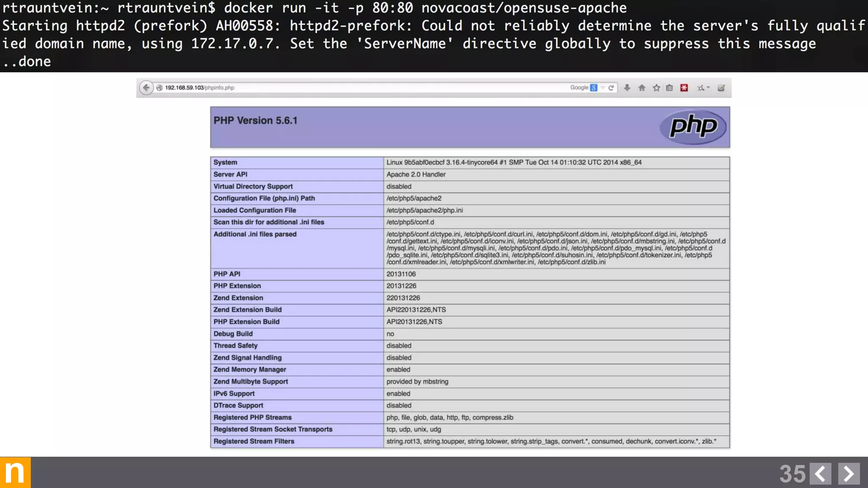Go to the previous slide

821,473
